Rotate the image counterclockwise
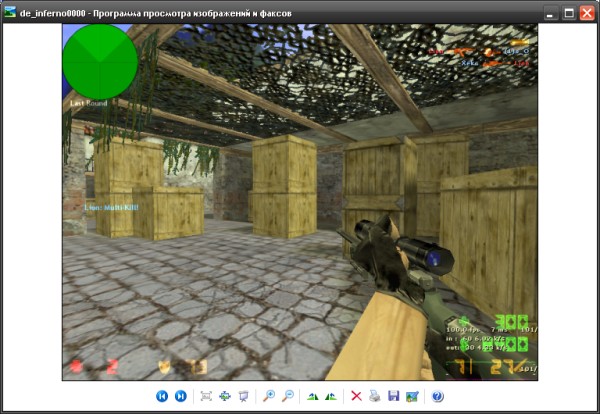Viewport: 600px width, 414px height. pyautogui.click(x=331, y=396)
